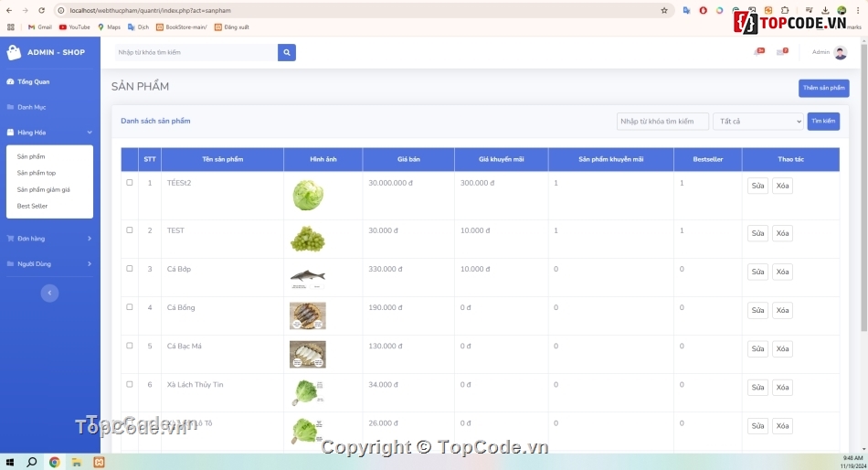Open the Admin profile avatar
868x470 pixels.
click(x=841, y=52)
